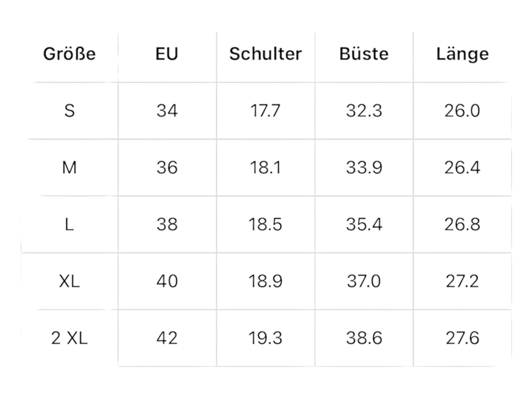Select shoulder value 17.7
Image resolution: width=532 pixels, height=399 pixels.
tap(265, 111)
